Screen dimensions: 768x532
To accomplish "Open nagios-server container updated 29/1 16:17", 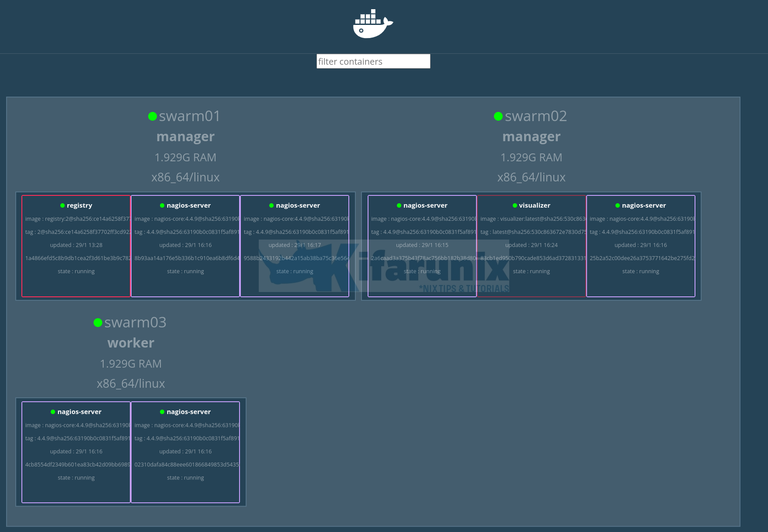I will (295, 246).
